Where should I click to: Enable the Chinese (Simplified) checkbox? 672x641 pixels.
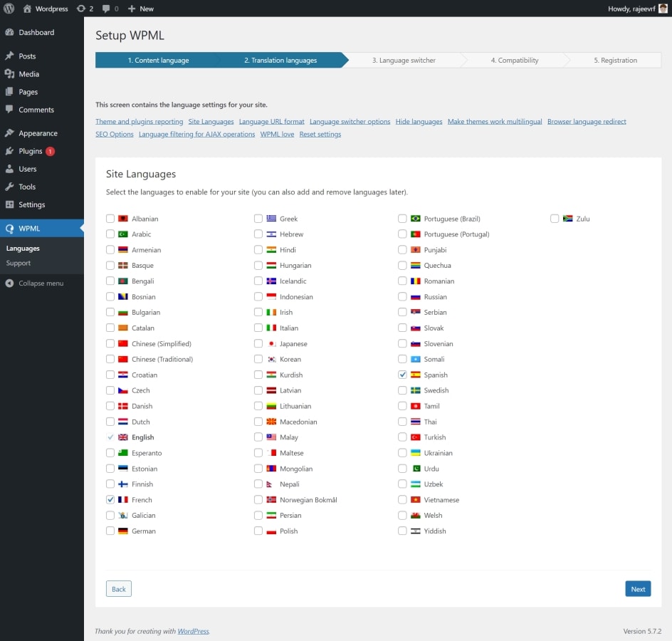tap(110, 343)
